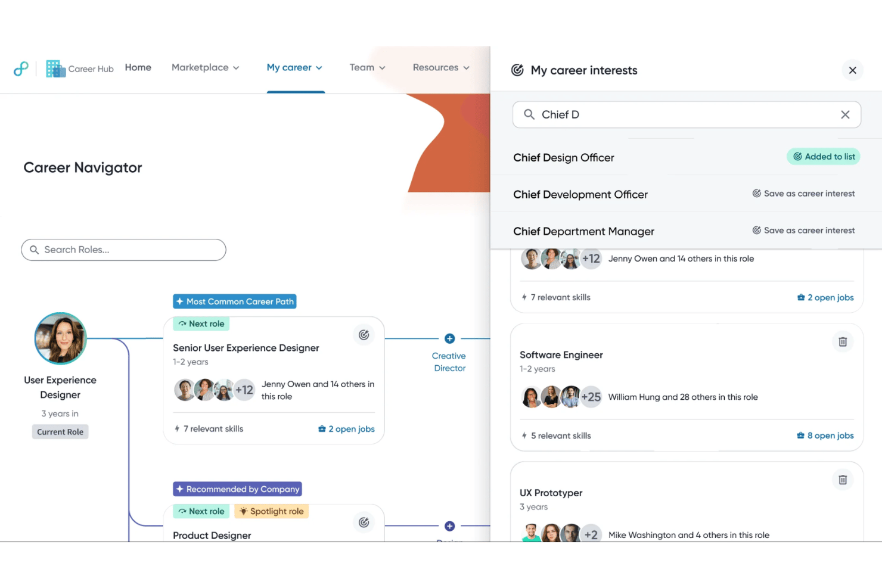Click 7 relevant skills in Senior UX Designer card

click(209, 429)
